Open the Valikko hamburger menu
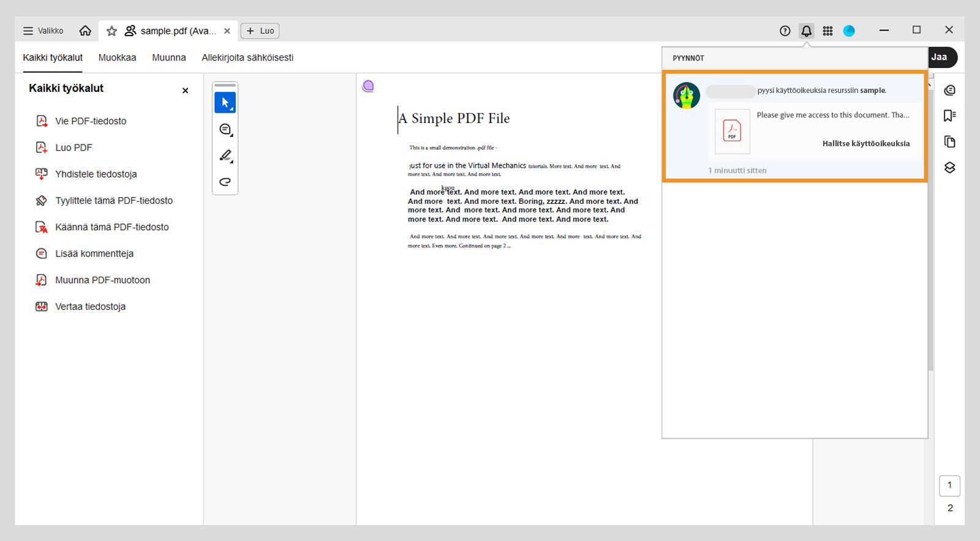Screen dimensions: 980x541 [43, 31]
